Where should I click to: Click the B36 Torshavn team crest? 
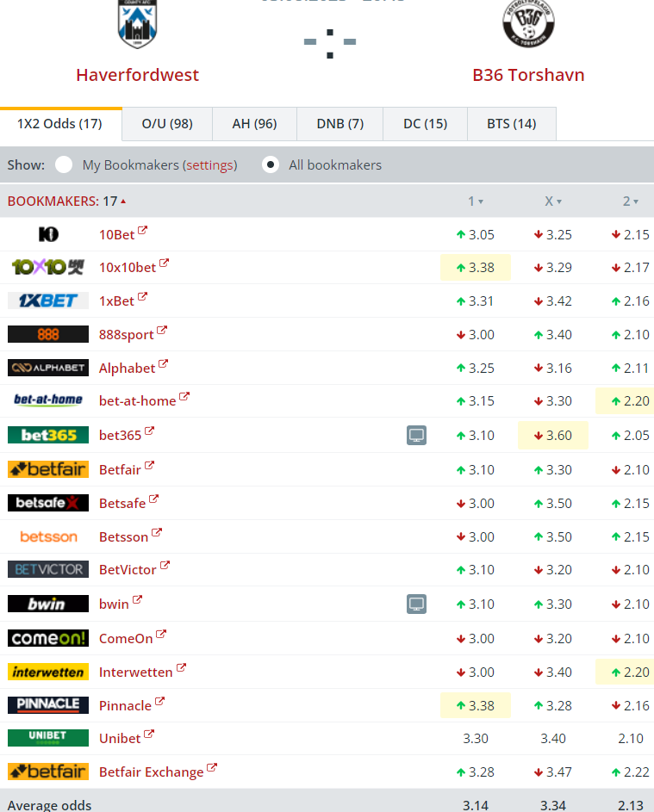pyautogui.click(x=528, y=23)
